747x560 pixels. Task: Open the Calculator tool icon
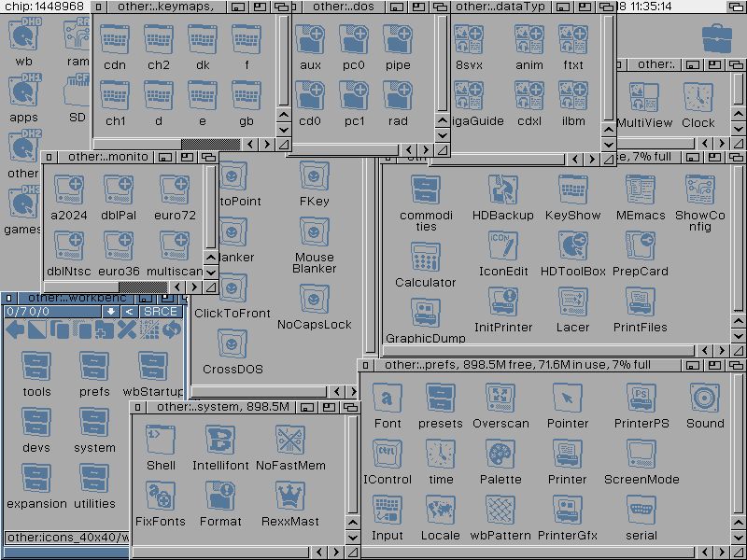pyautogui.click(x=426, y=258)
